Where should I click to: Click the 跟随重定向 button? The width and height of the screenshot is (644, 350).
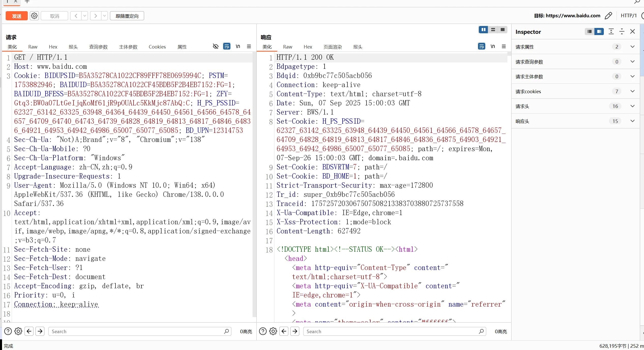point(127,16)
